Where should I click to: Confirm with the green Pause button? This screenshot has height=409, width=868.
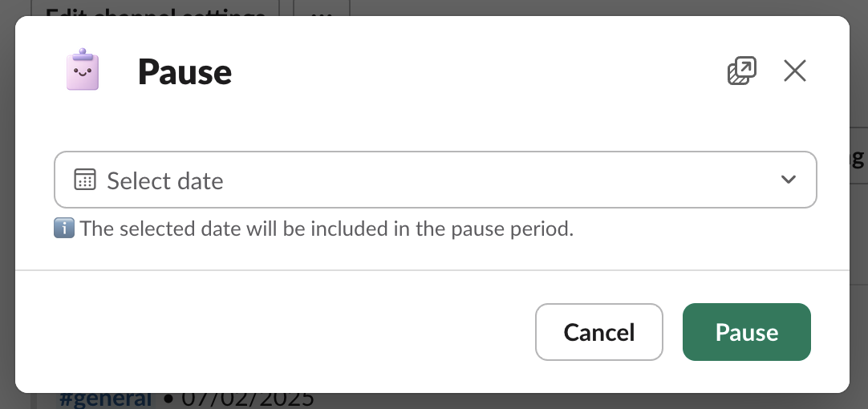(x=746, y=332)
